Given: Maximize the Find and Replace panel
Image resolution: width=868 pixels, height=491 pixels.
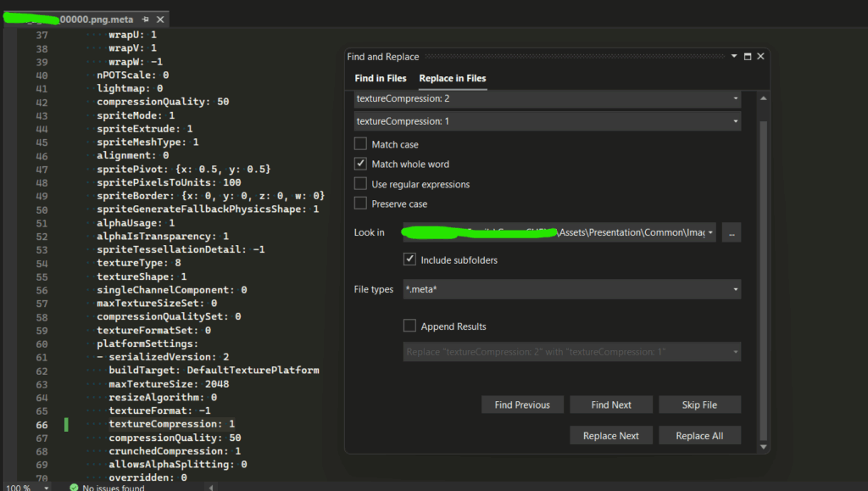Looking at the screenshot, I should (x=748, y=57).
